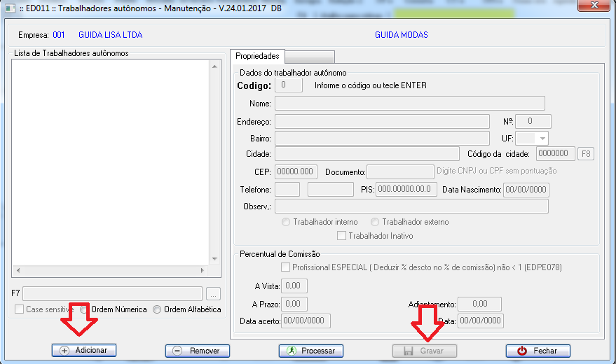Select the Ordem Alfabética radio option
Image resolution: width=616 pixels, height=364 pixels.
pyautogui.click(x=157, y=309)
